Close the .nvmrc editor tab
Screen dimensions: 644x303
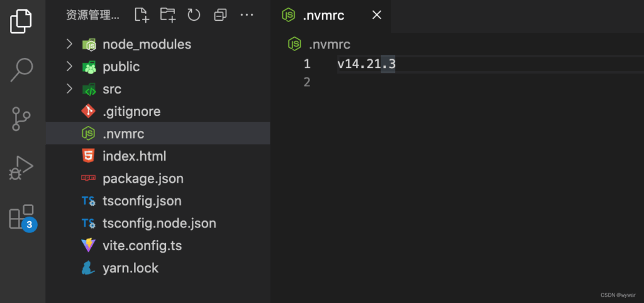(376, 16)
